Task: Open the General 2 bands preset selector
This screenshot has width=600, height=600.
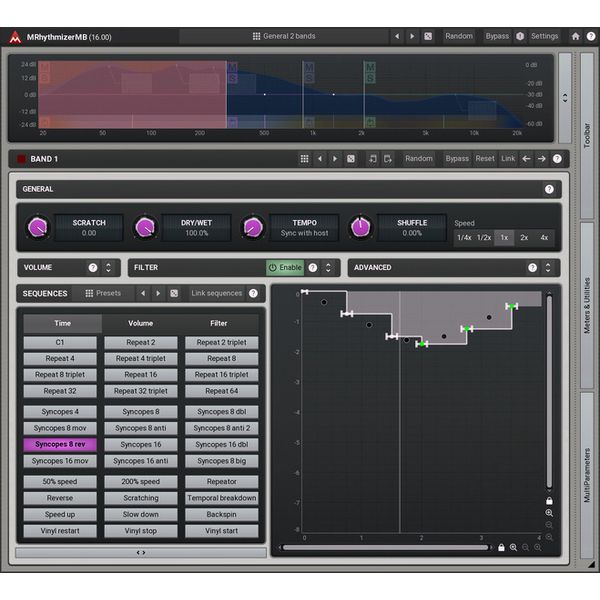Action: 284,36
